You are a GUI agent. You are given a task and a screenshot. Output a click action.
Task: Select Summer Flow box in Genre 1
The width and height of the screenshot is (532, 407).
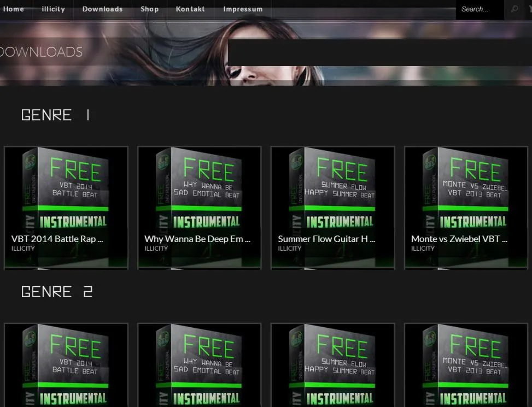pyautogui.click(x=333, y=208)
